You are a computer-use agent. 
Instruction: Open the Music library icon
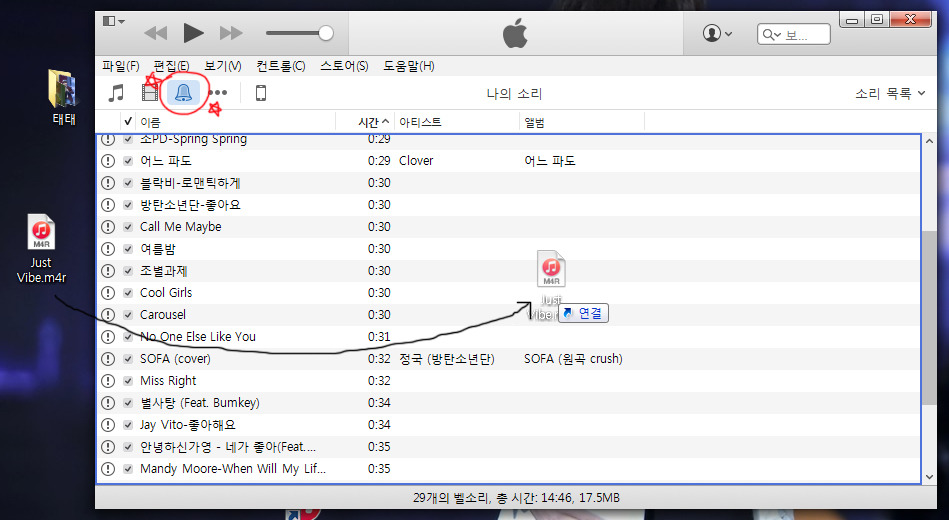(116, 93)
